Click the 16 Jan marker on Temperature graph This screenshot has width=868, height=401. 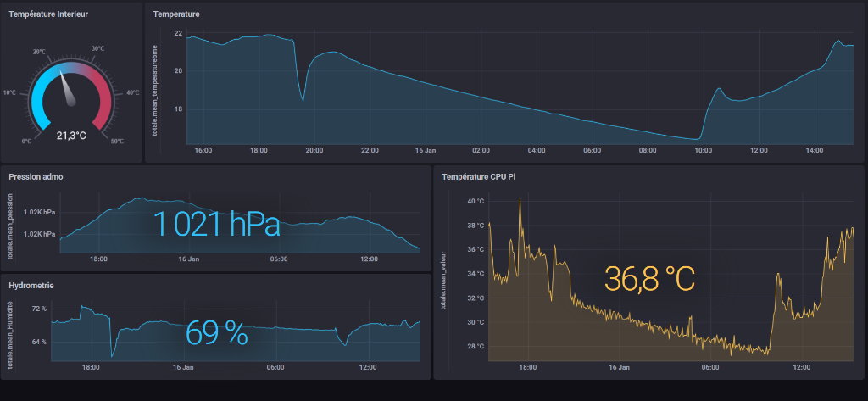pyautogui.click(x=426, y=150)
